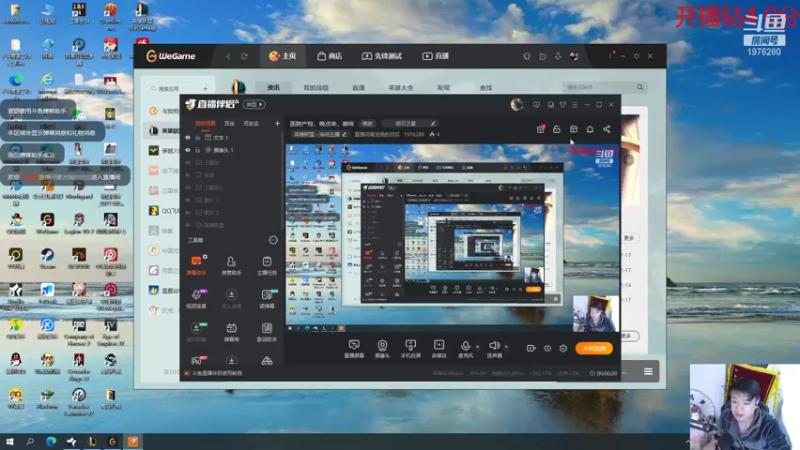Mute the 扬声器 speaker icon

point(494,346)
